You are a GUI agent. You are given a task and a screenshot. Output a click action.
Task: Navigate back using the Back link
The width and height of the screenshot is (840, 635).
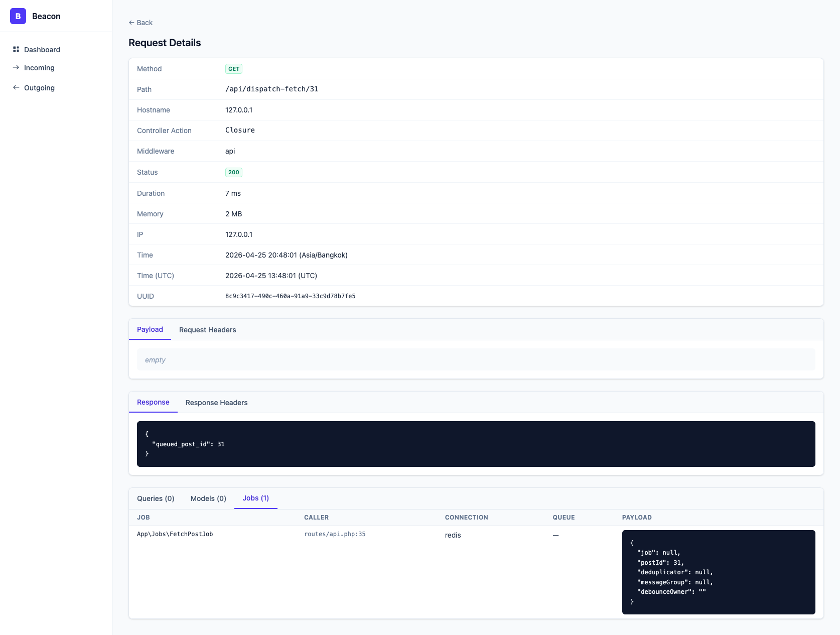pos(141,22)
